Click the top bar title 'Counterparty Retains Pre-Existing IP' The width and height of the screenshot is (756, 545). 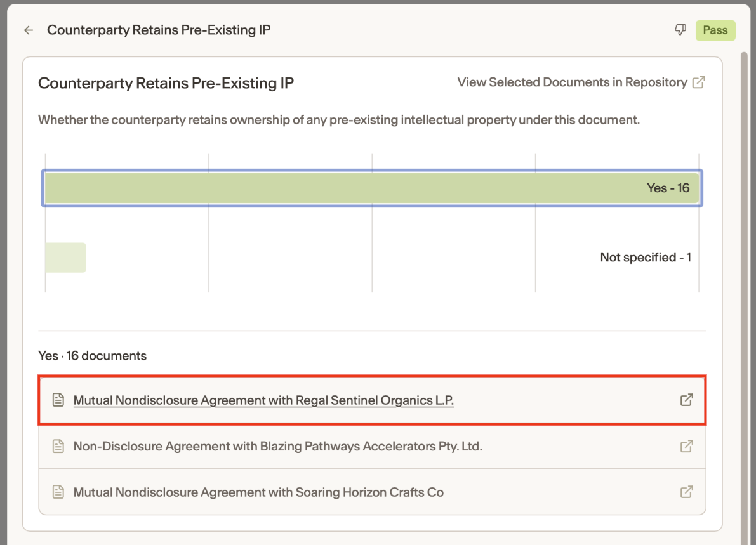click(159, 30)
